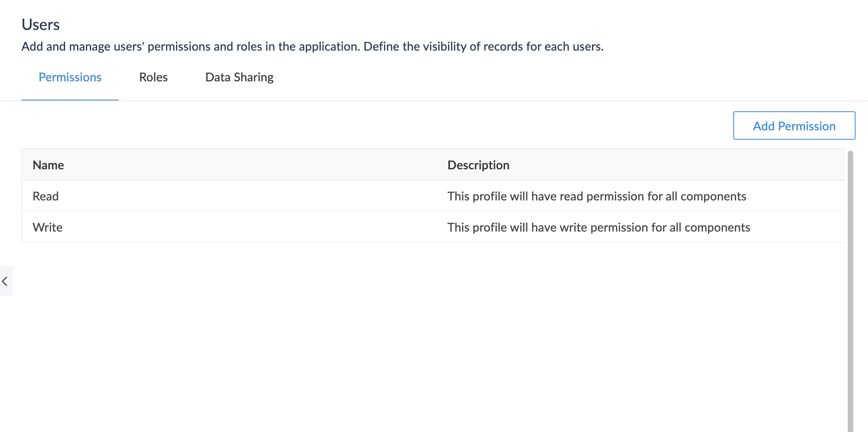Open the Roles tab

pyautogui.click(x=153, y=77)
